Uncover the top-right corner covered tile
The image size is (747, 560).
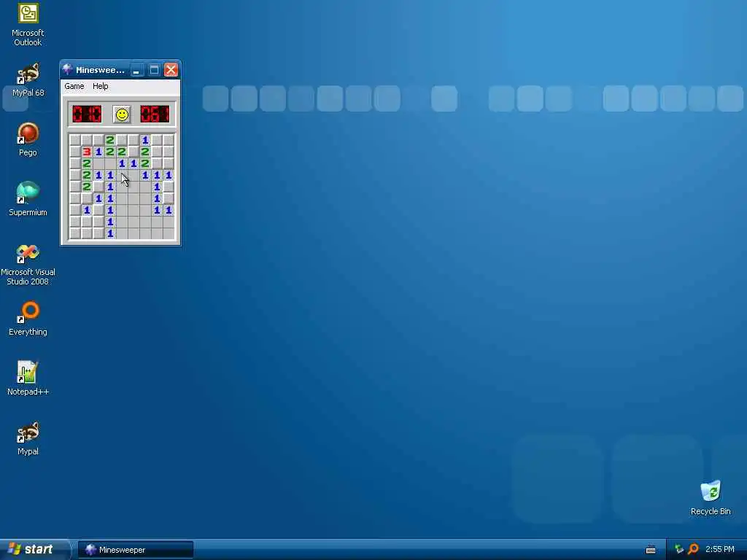pos(169,140)
